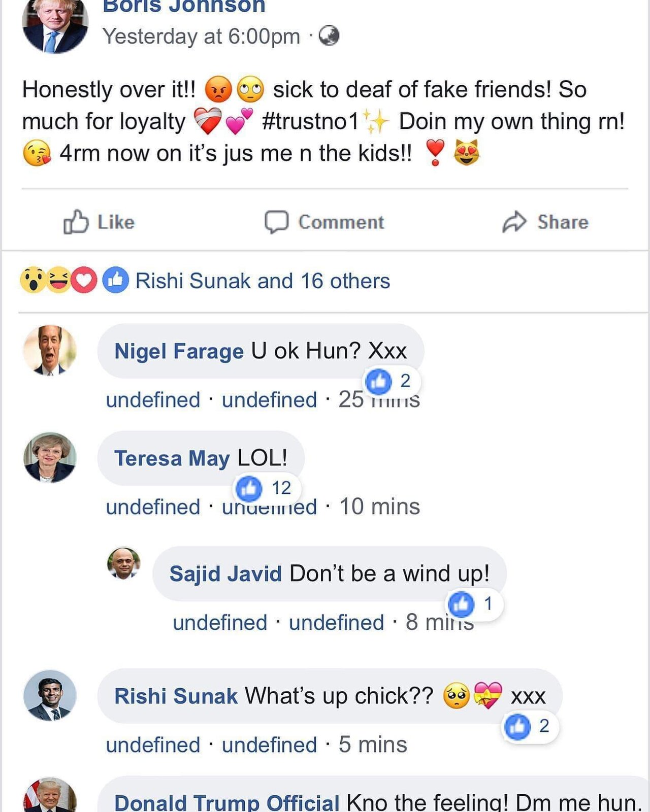Open Teresa May's profile photo
The width and height of the screenshot is (650, 812).
pos(50,457)
